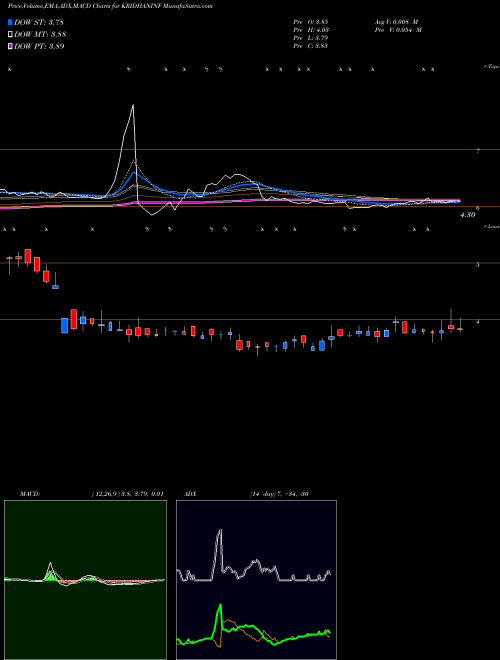
Task: Click the MACD '(12,26,9) 3.8, 3.79, 0.01' values
Action: tap(127, 494)
